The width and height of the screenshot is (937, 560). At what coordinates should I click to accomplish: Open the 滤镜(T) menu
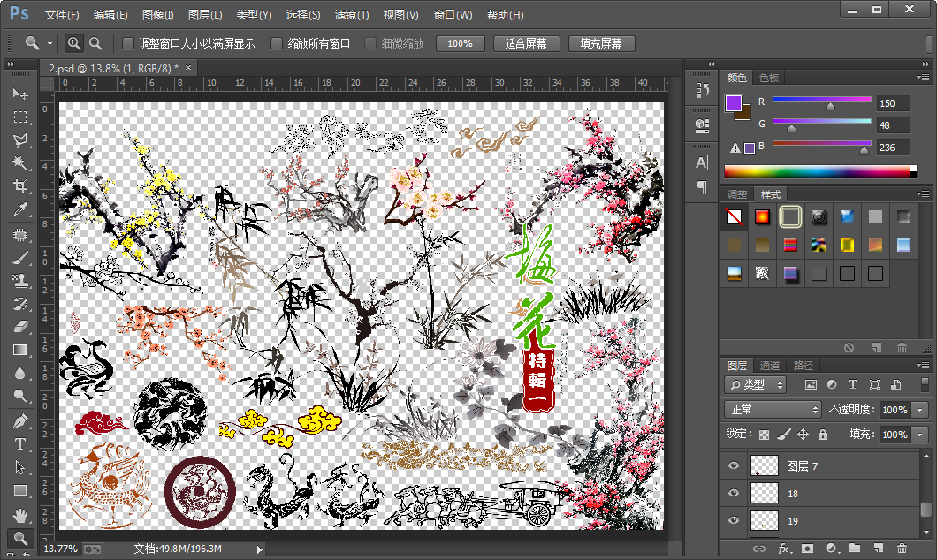[352, 14]
